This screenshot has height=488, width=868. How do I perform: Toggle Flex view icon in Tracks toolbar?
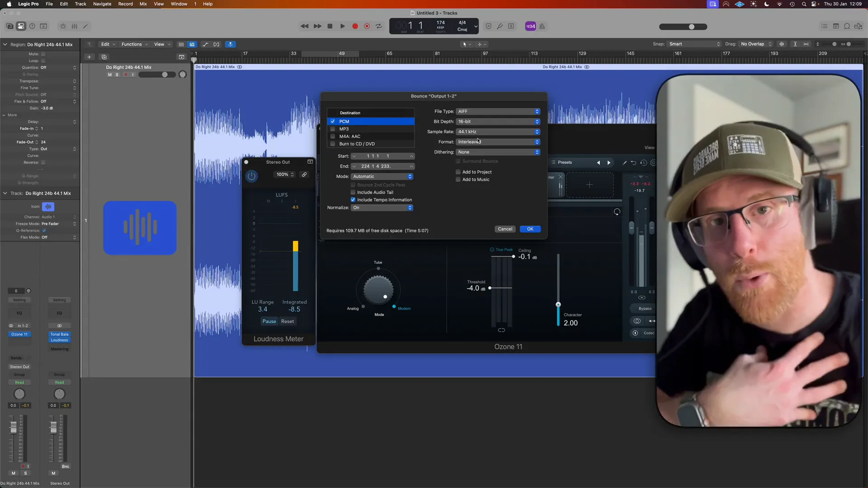217,44
